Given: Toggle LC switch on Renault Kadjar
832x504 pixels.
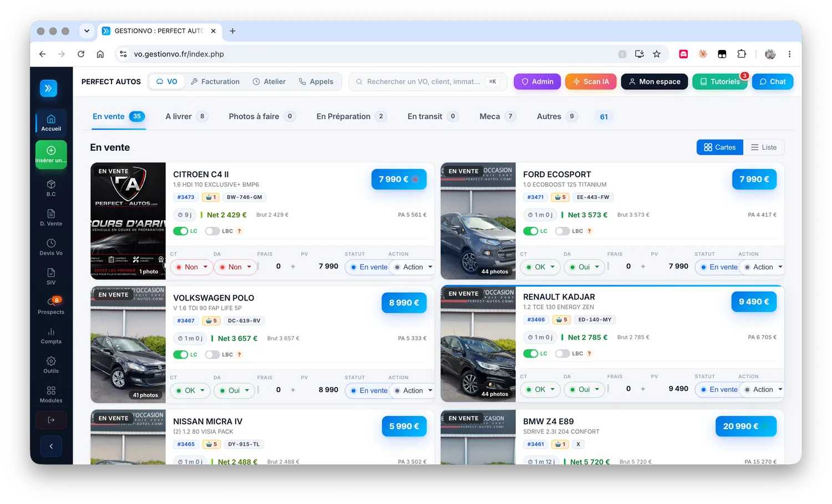Looking at the screenshot, I should point(530,354).
